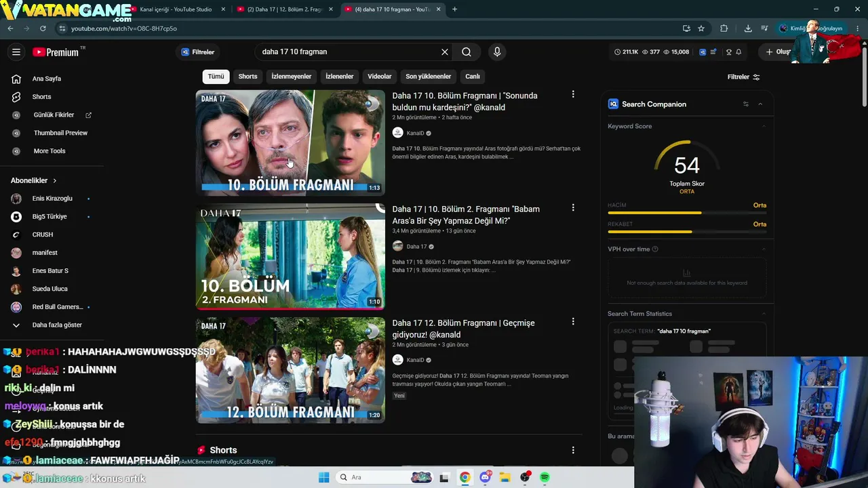Open Shorts in the sidebar
This screenshot has height=488, width=868.
41,97
